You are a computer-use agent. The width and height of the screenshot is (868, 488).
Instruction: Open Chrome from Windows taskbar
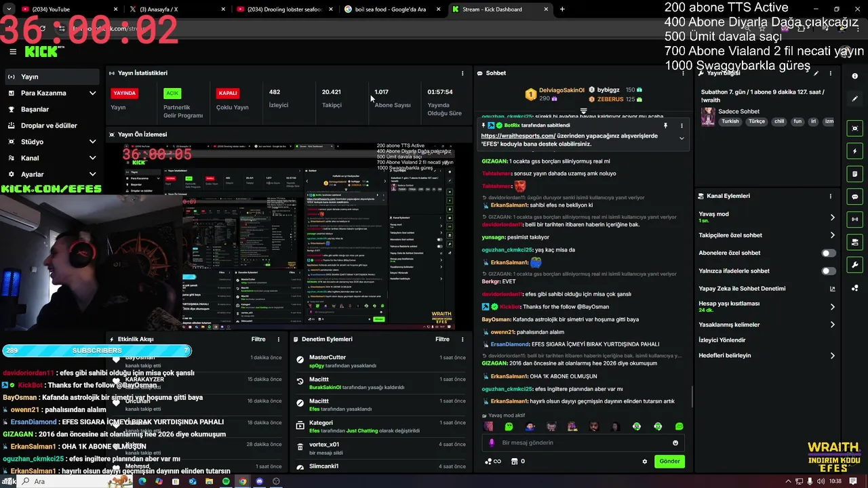click(x=243, y=481)
